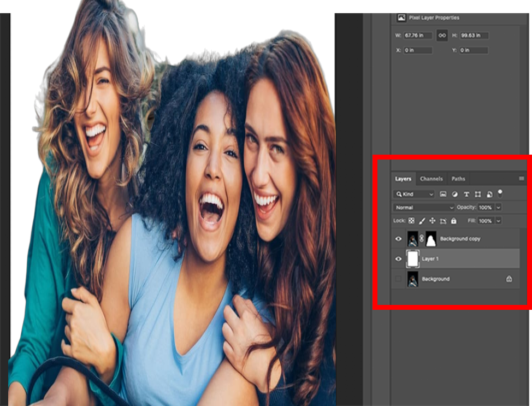Click the Pixel Layer Properties icon

point(401,17)
